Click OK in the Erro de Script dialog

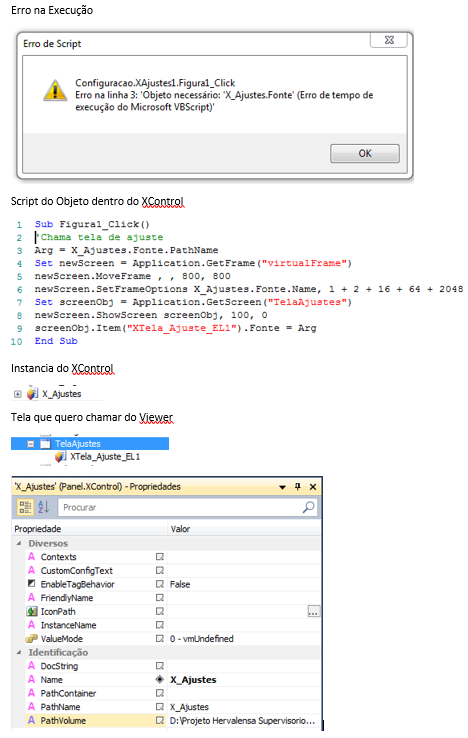364,153
